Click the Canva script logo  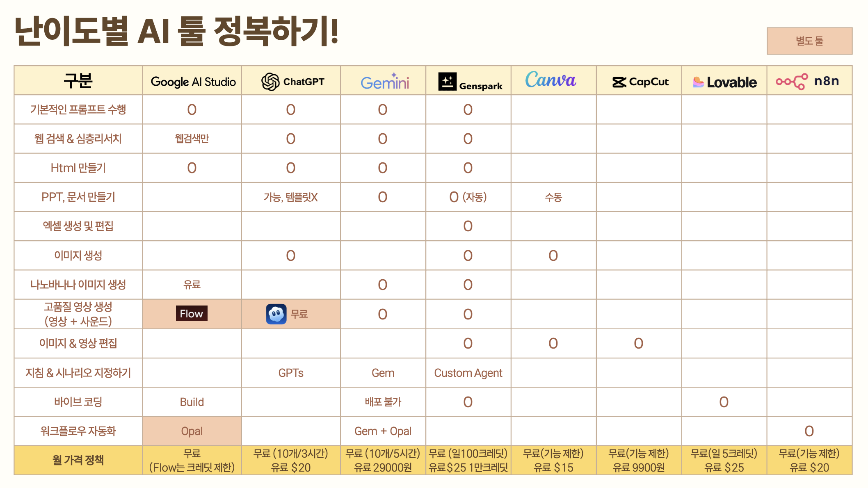tap(550, 80)
